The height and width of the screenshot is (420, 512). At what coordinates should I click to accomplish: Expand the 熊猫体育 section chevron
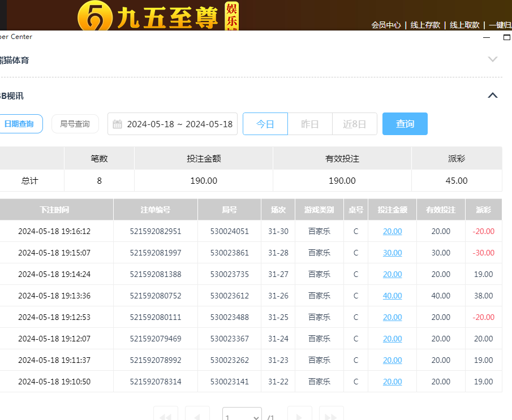click(493, 59)
